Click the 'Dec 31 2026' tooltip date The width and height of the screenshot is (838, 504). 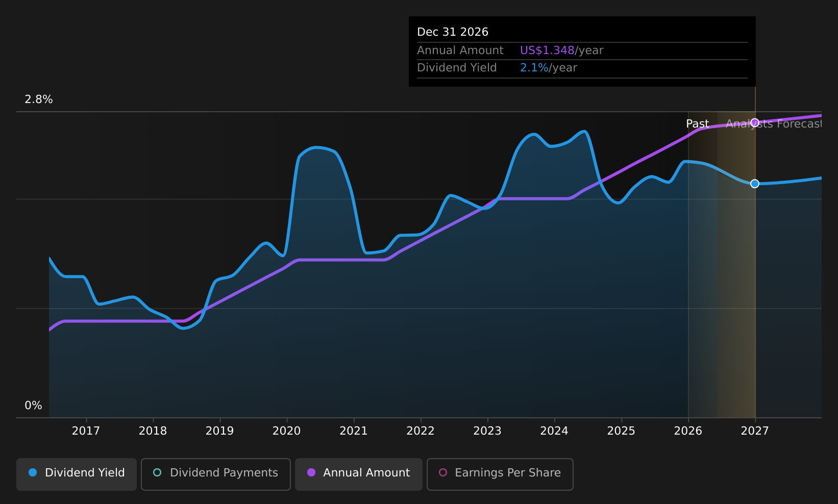tap(453, 32)
